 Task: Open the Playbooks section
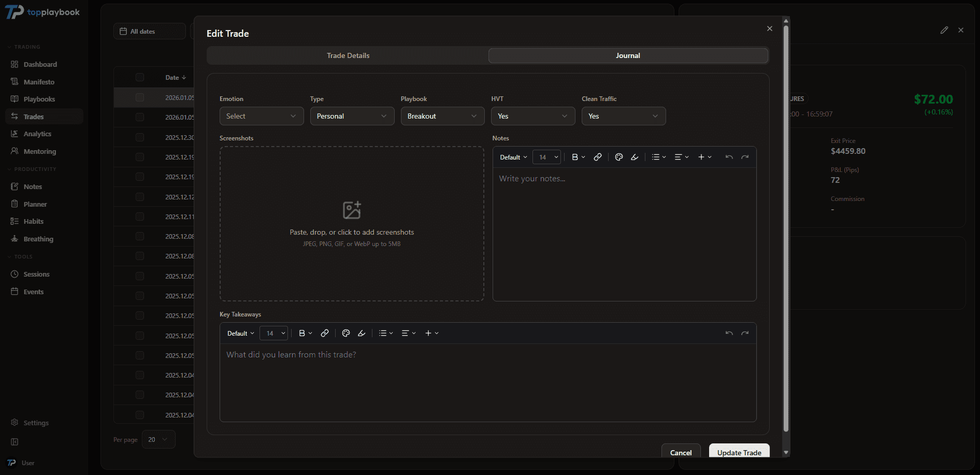point(40,99)
